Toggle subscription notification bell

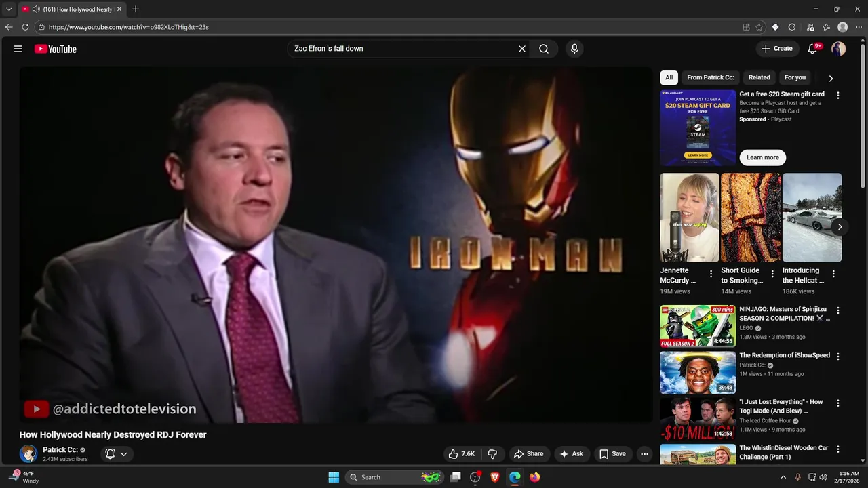pos(110,454)
